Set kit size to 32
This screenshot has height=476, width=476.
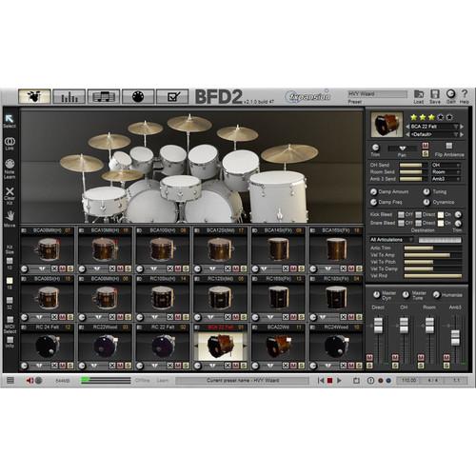pyautogui.click(x=10, y=300)
